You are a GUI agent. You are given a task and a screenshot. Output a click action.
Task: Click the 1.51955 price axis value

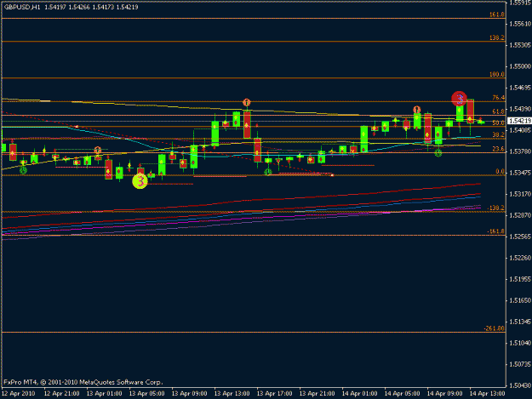coord(520,279)
